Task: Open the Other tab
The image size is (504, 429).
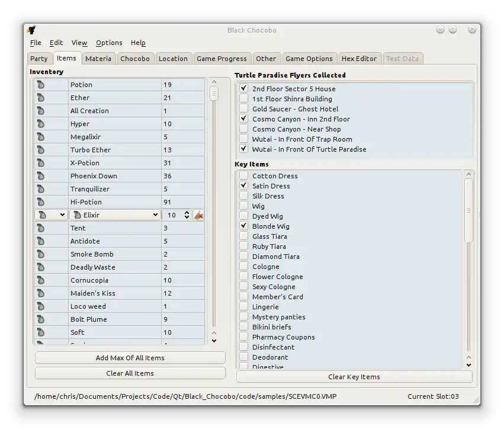Action: (x=266, y=59)
